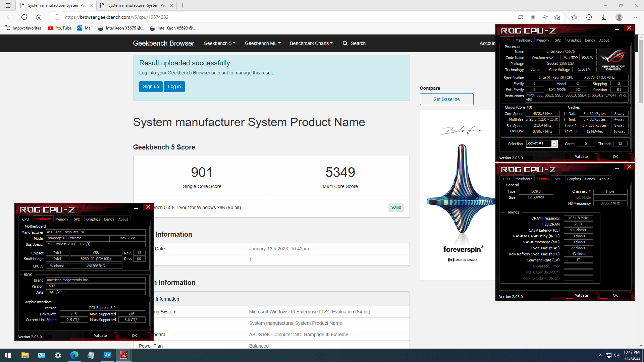
Task: Open the tab actions menu icon
Action: [x=8, y=5]
